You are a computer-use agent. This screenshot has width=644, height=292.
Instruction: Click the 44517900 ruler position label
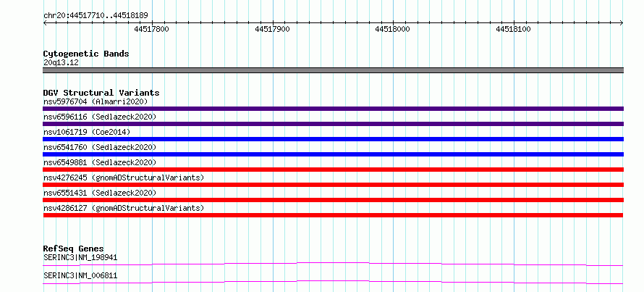272,29
